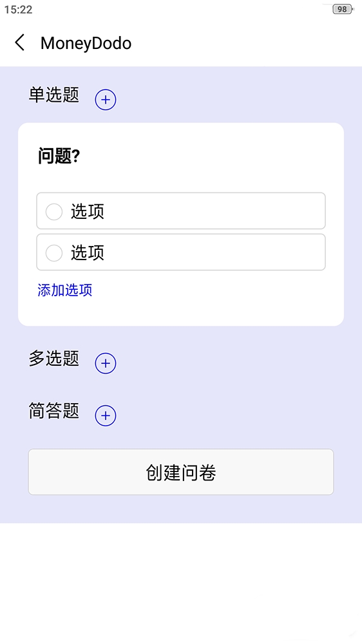362x644 pixels.
Task: Select the second 选项 radio circle
Action: (x=54, y=253)
